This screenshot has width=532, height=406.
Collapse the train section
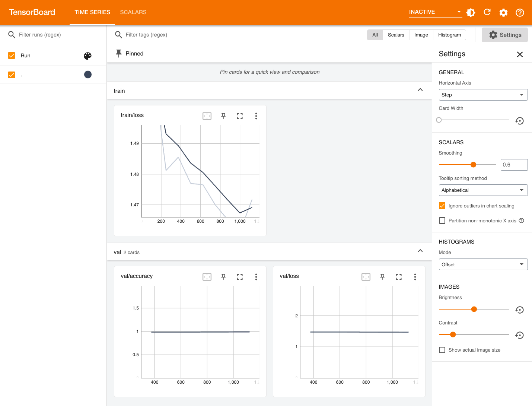[x=420, y=90]
